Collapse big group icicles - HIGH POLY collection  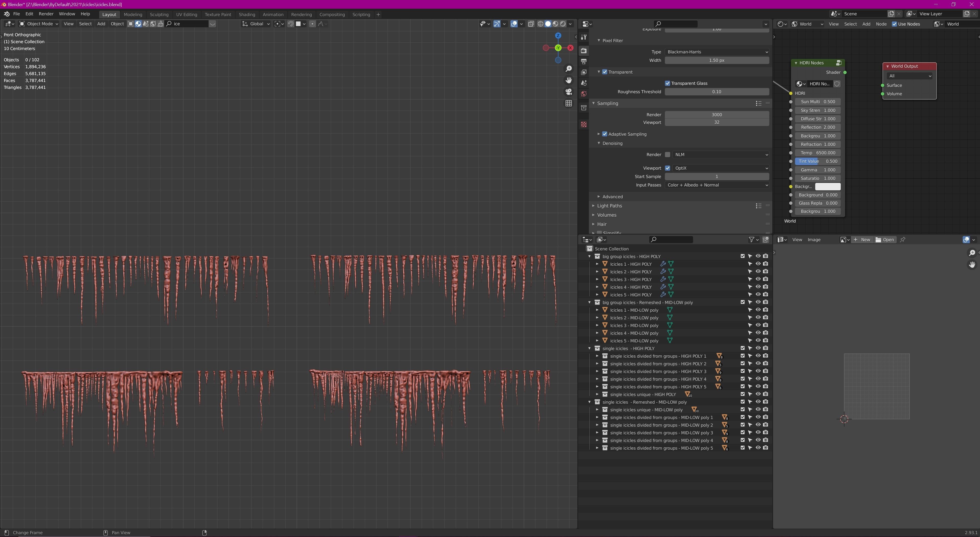590,256
